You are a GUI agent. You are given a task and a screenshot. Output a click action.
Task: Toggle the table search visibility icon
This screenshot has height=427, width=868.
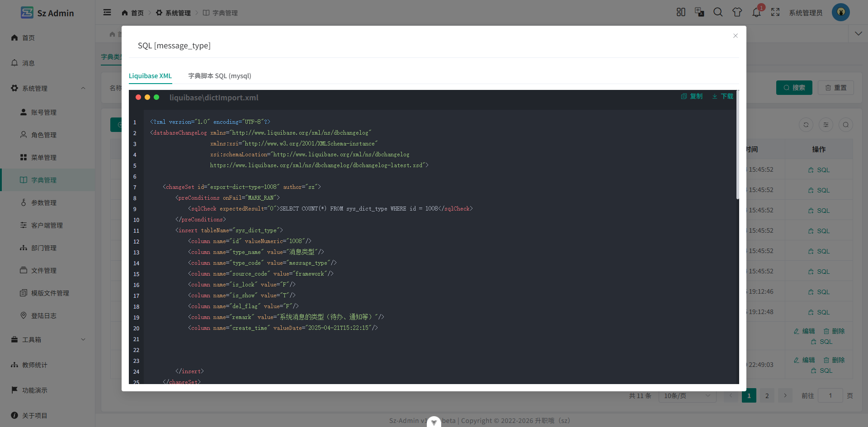tap(846, 125)
